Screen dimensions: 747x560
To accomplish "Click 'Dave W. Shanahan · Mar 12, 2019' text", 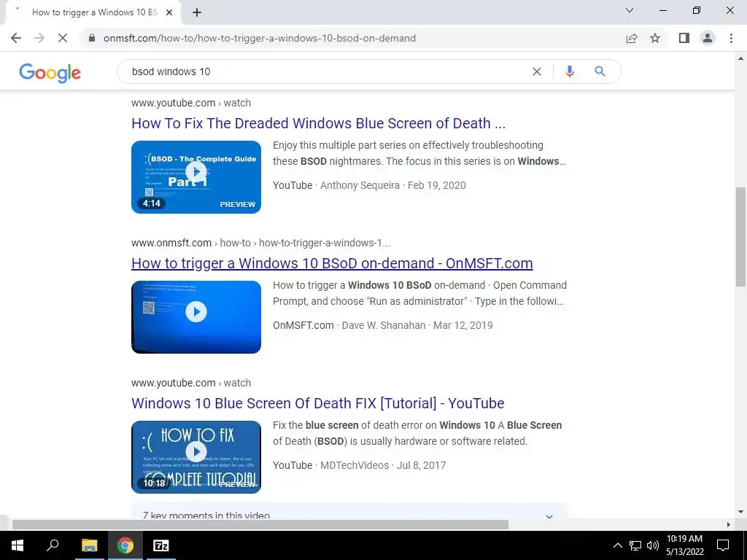I will tap(417, 325).
